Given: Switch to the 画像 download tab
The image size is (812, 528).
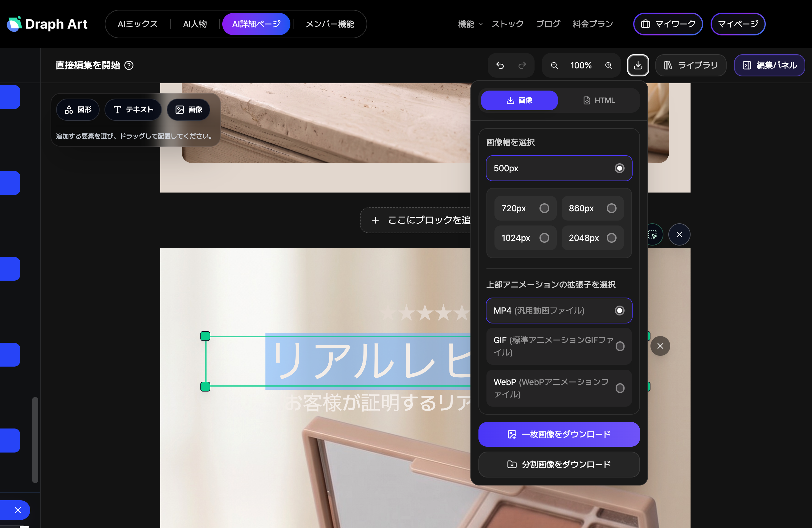Looking at the screenshot, I should 519,100.
